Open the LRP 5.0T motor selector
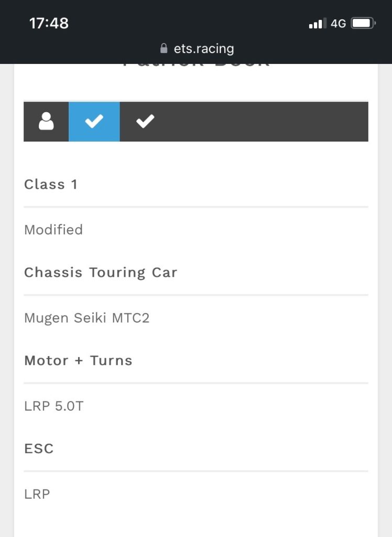 tap(52, 406)
